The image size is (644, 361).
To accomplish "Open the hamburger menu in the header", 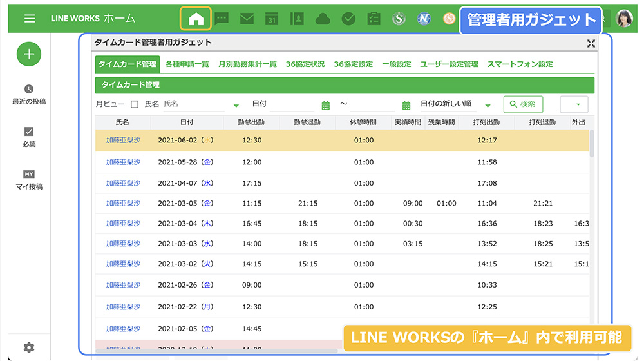I will pyautogui.click(x=30, y=19).
